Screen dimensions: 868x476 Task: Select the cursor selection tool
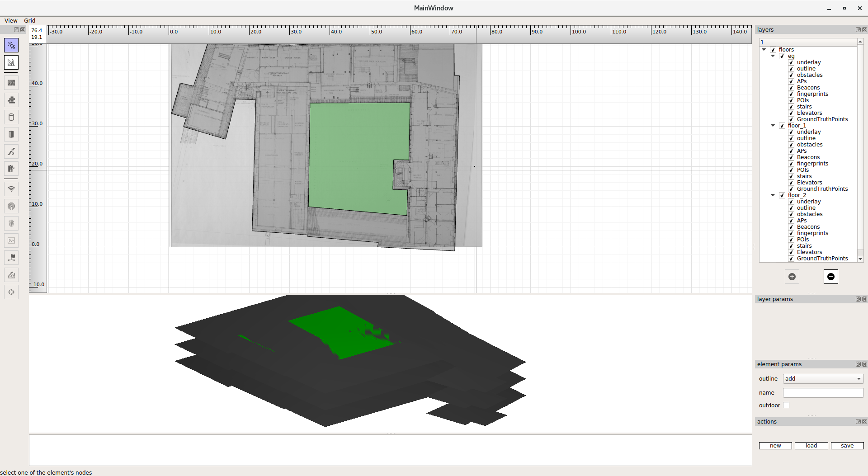(x=11, y=45)
